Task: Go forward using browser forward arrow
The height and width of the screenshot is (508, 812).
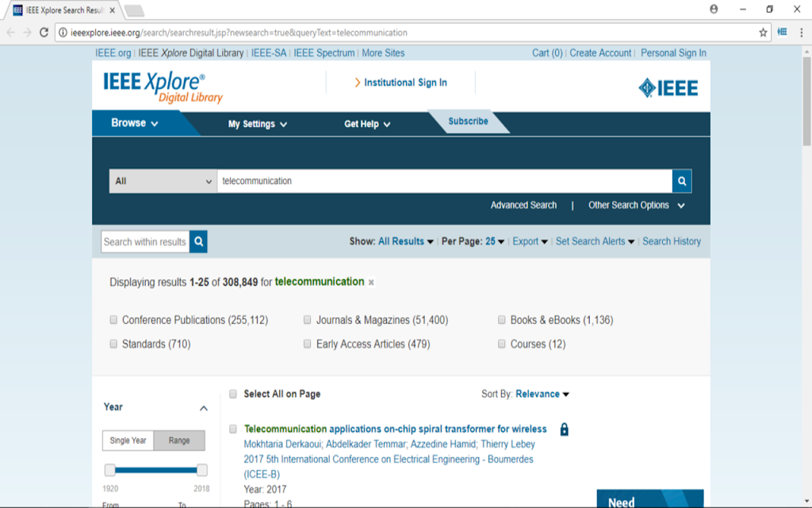Action: click(x=27, y=33)
